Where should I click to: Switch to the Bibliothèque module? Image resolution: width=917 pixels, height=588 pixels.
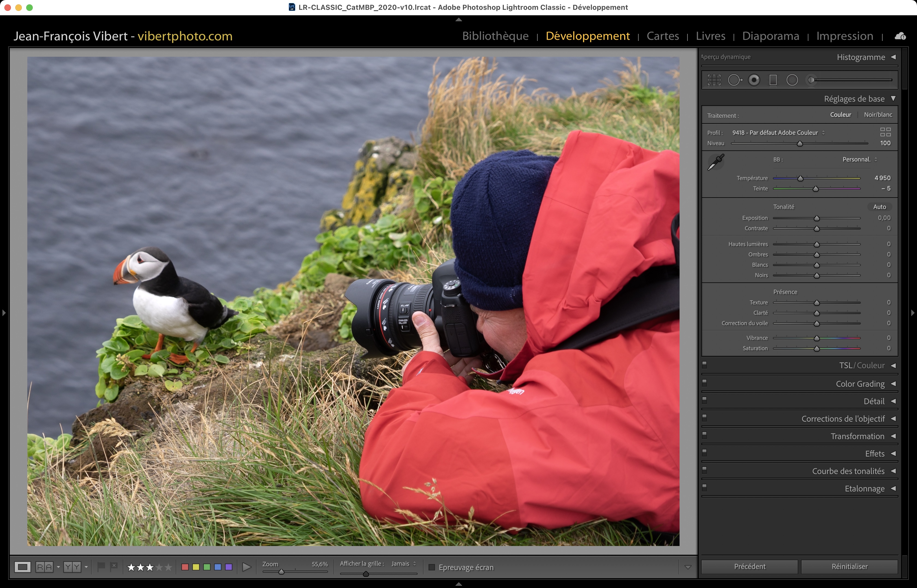coord(495,36)
